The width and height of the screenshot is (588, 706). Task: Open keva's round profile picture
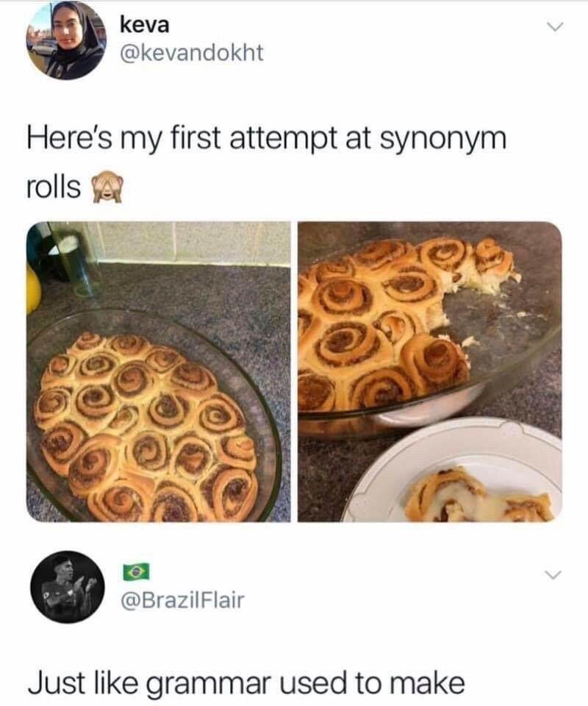tap(65, 40)
